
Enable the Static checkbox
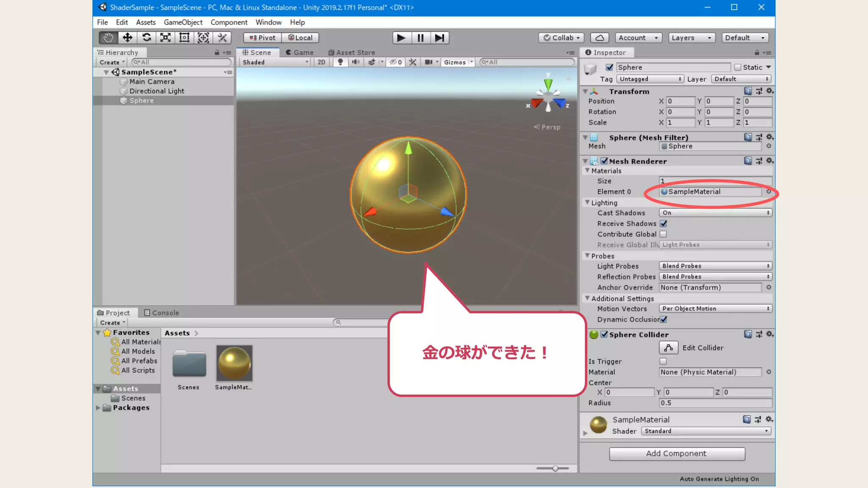tap(737, 67)
